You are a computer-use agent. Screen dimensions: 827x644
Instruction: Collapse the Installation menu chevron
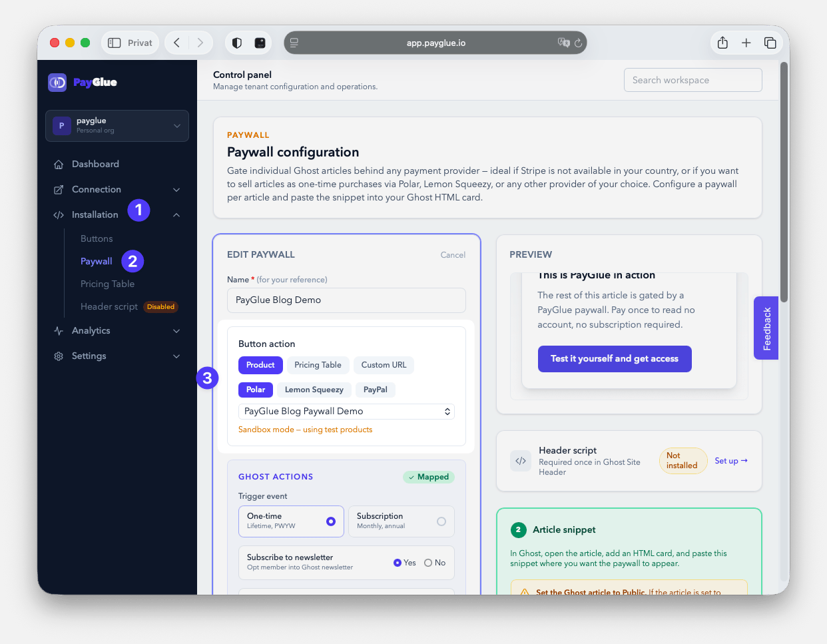point(176,215)
